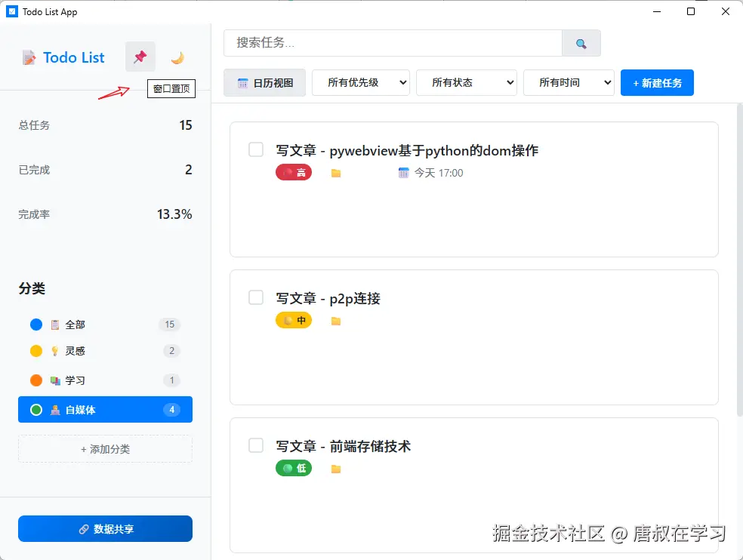Click the lightbulb icon next to 灵感
The width and height of the screenshot is (743, 560).
(x=55, y=351)
